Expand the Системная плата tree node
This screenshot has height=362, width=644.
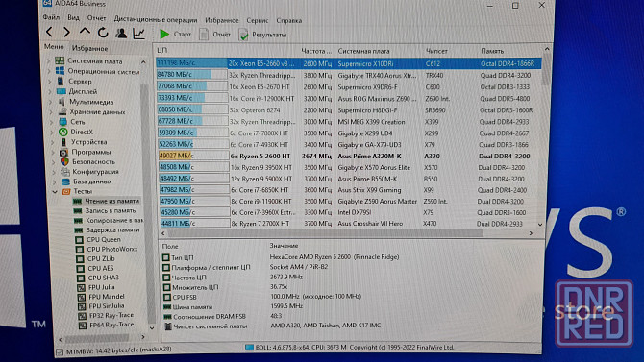point(49,61)
